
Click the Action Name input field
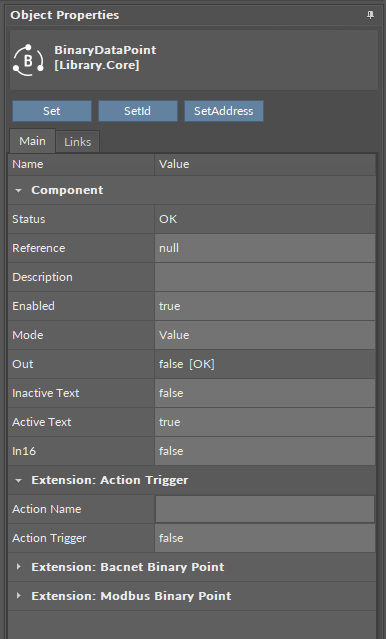coord(265,509)
